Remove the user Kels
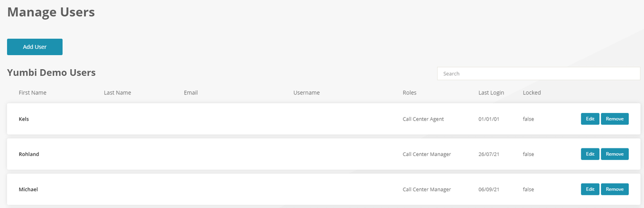 615,119
